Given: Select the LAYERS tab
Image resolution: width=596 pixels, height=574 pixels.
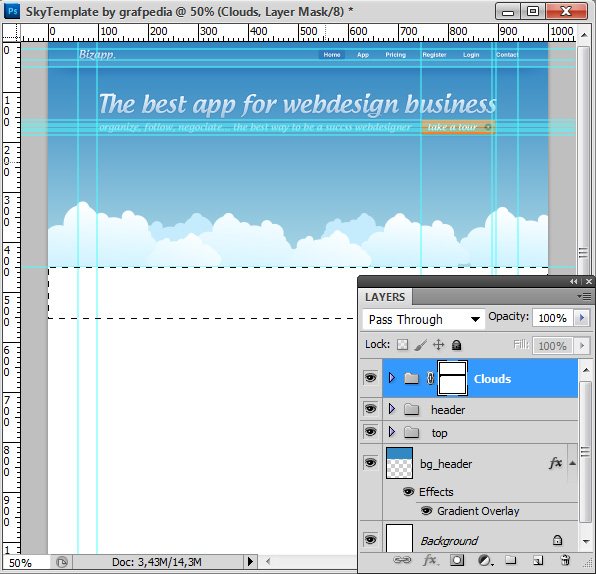Looking at the screenshot, I should click(385, 297).
